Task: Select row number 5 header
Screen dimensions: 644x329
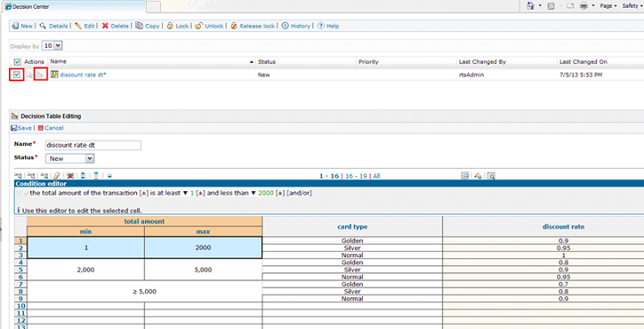Action: tap(20, 270)
